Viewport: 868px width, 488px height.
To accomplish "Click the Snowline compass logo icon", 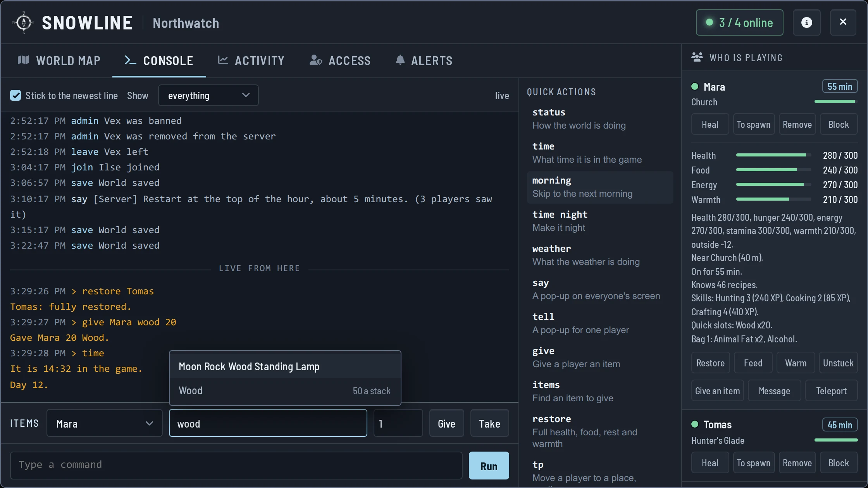I will (x=24, y=22).
